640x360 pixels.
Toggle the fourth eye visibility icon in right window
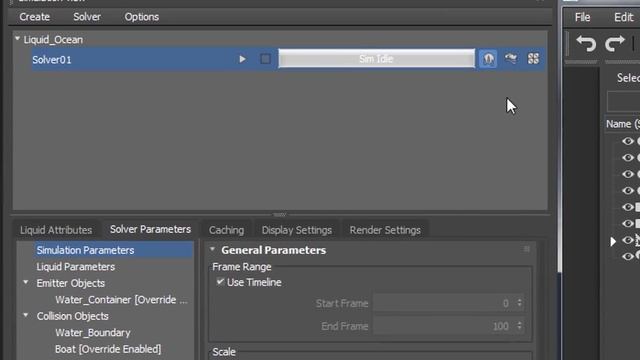[627, 191]
